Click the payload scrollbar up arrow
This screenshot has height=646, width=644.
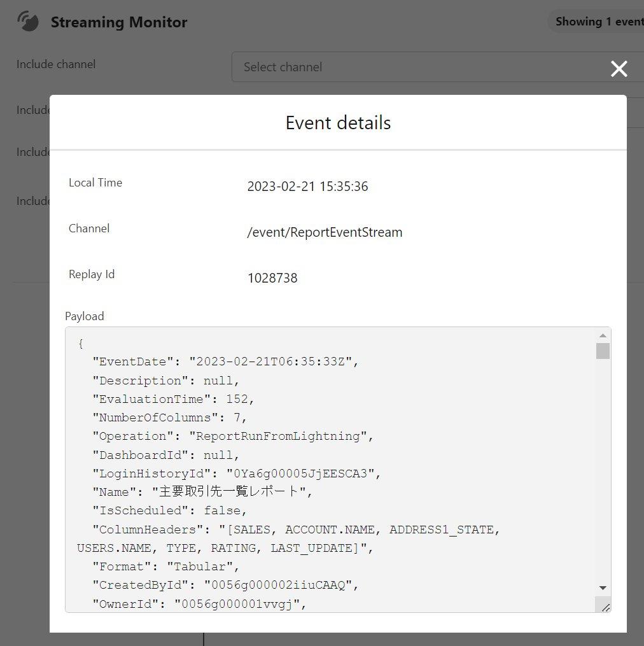click(x=603, y=335)
